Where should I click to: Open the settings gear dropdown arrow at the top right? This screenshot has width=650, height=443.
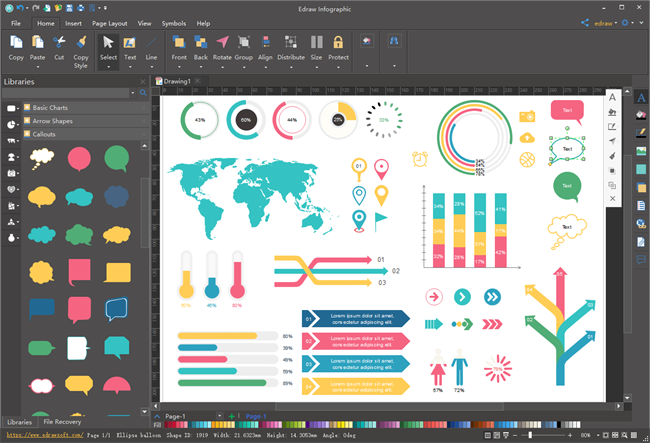632,23
